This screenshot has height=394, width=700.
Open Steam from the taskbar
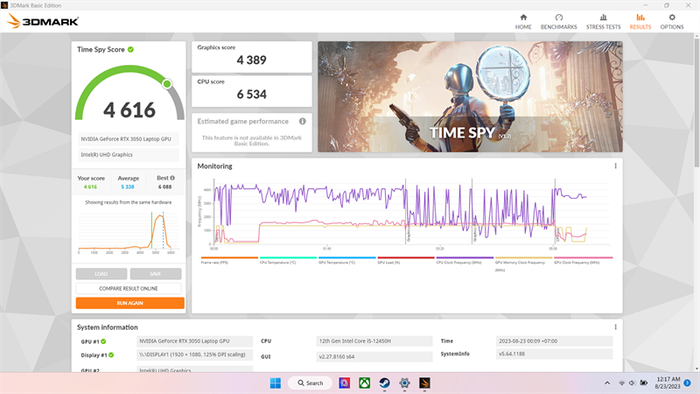click(x=384, y=383)
